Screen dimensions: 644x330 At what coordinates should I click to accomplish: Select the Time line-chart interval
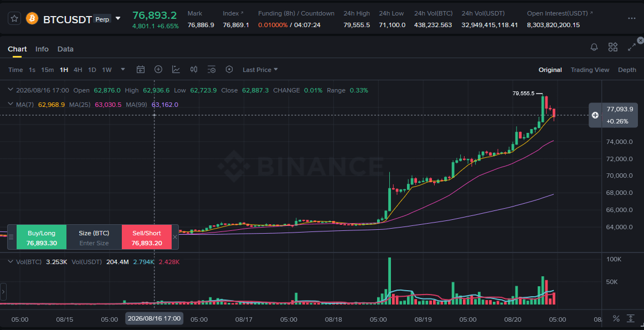point(16,70)
